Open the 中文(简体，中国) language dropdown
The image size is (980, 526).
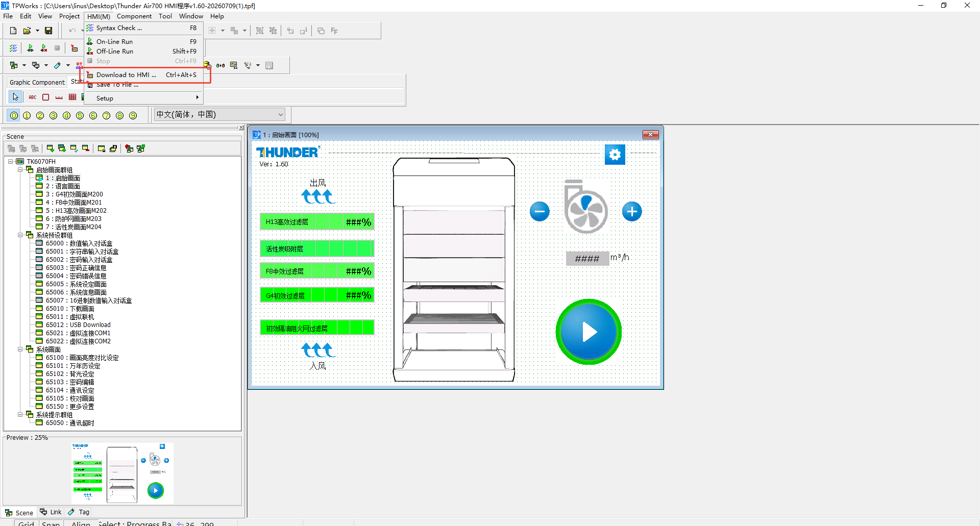(x=219, y=115)
